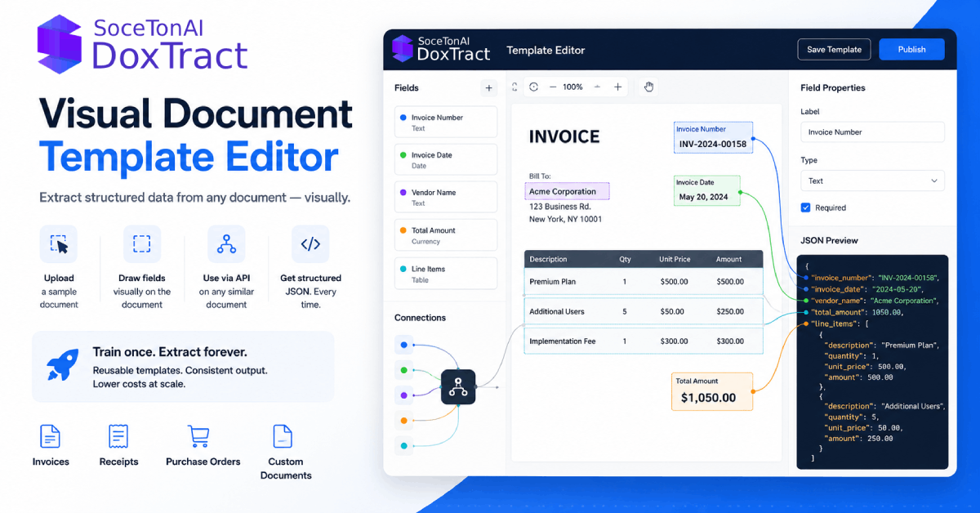Click the large plus zoom-in icon

pyautogui.click(x=617, y=87)
